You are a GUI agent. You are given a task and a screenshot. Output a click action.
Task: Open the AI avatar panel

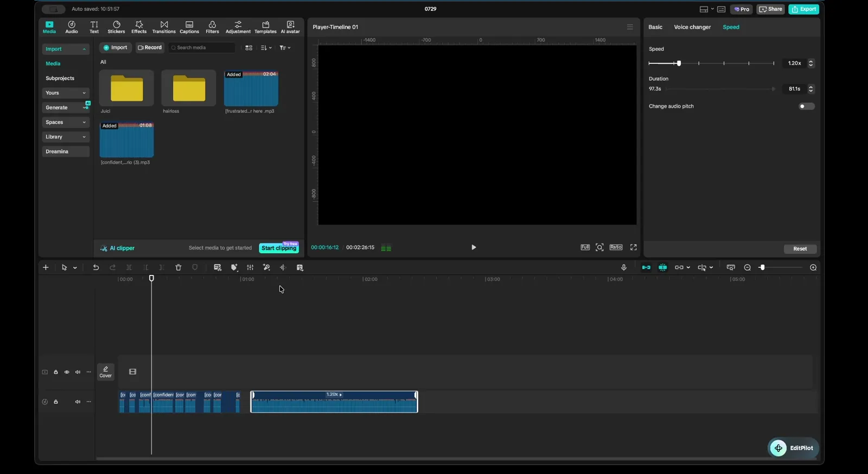pos(290,27)
